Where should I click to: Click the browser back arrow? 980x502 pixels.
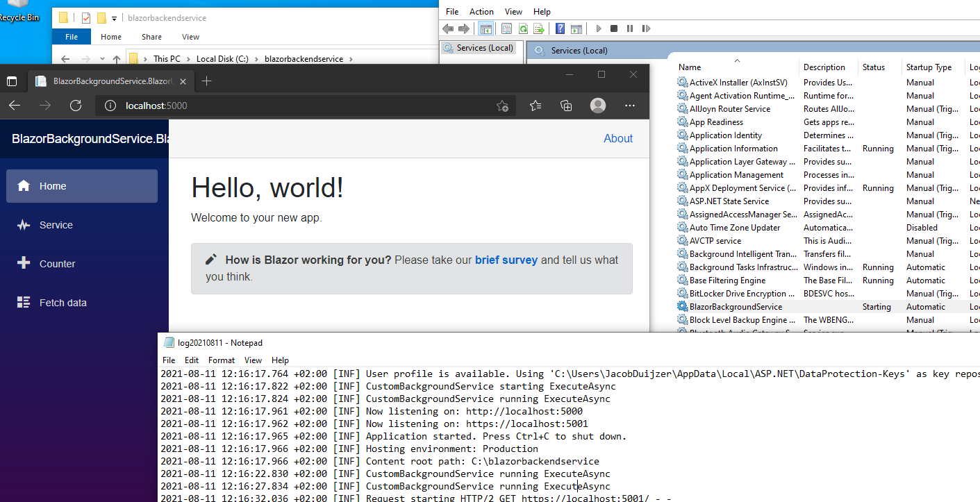[15, 106]
